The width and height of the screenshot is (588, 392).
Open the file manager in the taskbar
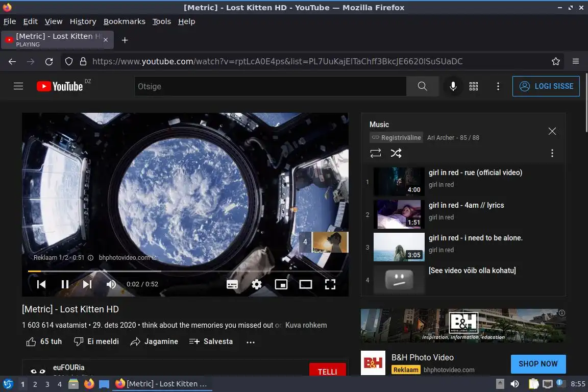73,384
